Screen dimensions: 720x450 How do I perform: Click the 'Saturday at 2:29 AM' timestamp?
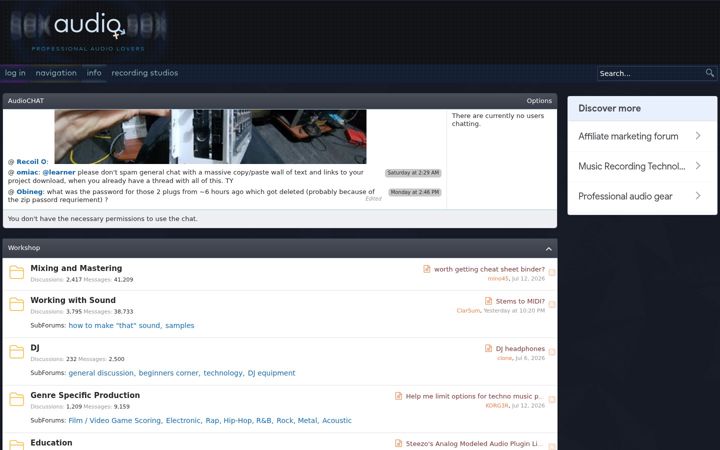coord(413,173)
